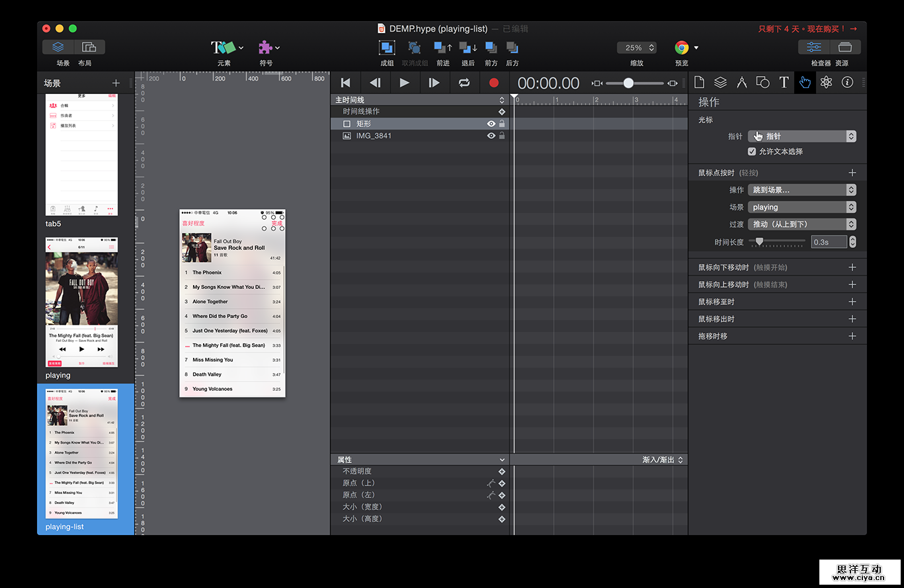
Task: Open the Physics inspector atom icon
Action: click(826, 82)
